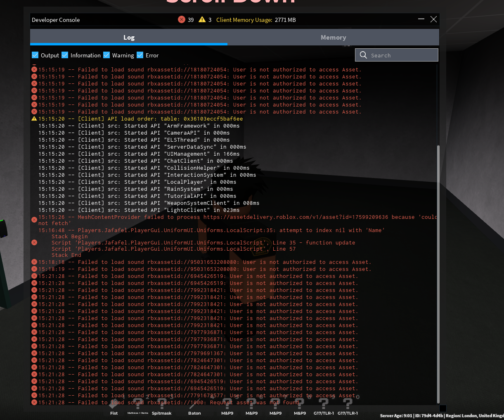Toggle the Information filter checkbox
The width and height of the screenshot is (504, 420).
point(65,55)
